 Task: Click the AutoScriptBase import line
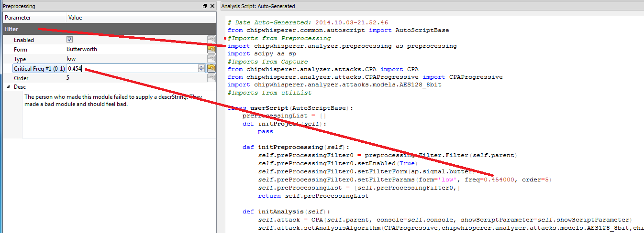pyautogui.click(x=338, y=30)
